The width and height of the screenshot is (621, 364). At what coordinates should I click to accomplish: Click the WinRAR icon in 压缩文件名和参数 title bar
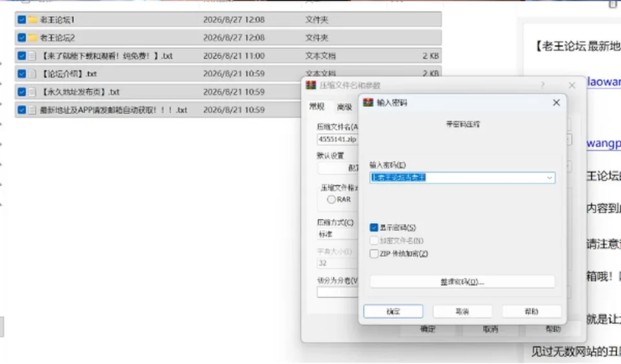pos(311,85)
